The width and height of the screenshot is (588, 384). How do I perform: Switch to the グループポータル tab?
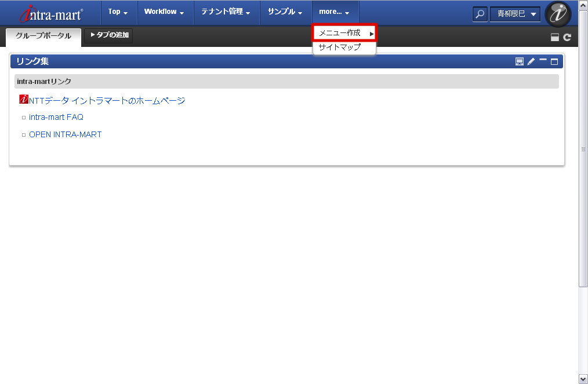coord(43,36)
